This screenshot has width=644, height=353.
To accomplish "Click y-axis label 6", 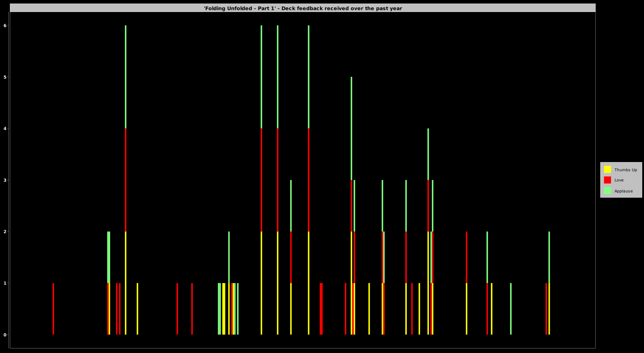I will (5, 25).
